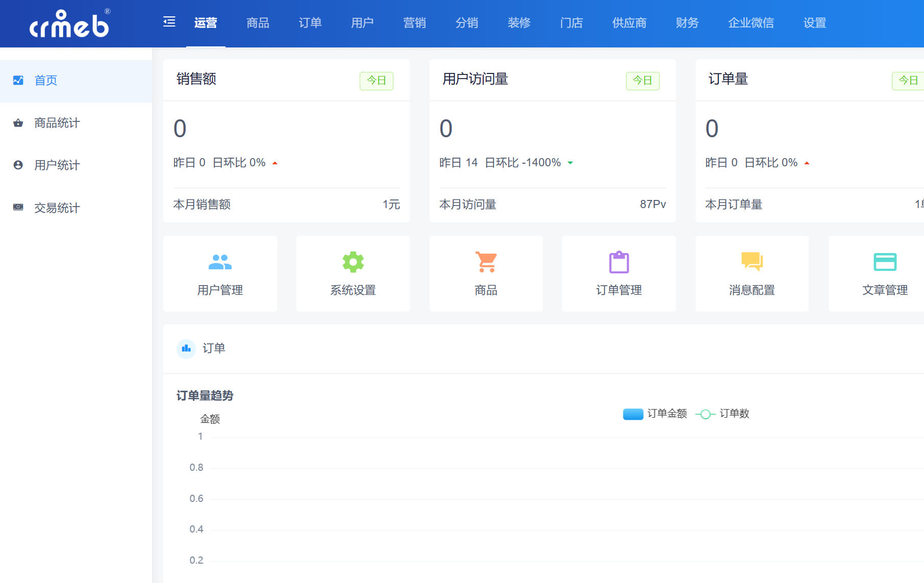Image resolution: width=924 pixels, height=583 pixels.
Task: Click the 用户管理 people icon
Action: tap(220, 262)
